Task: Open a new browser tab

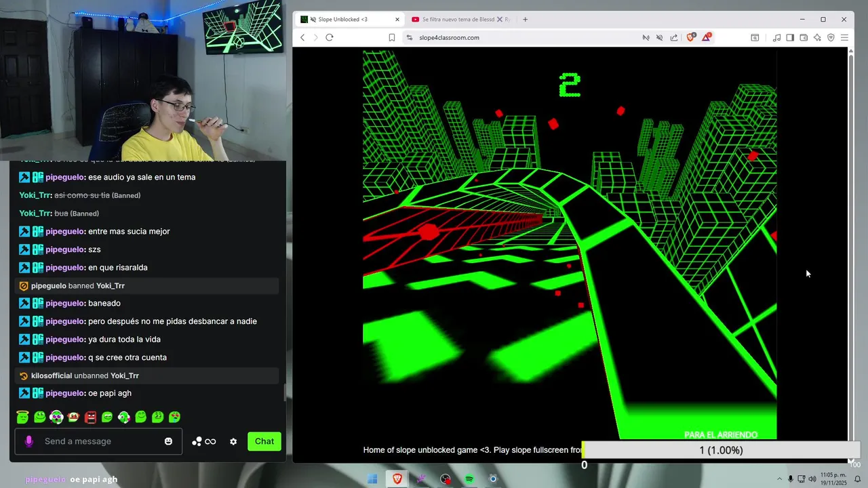Action: point(525,19)
